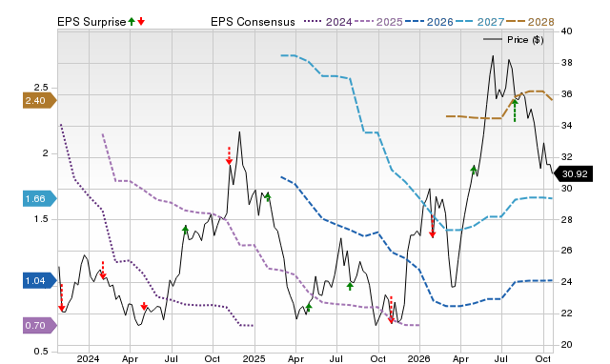Click the 2025 EPS consensus legend entry
610x364 pixels.
[378, 22]
